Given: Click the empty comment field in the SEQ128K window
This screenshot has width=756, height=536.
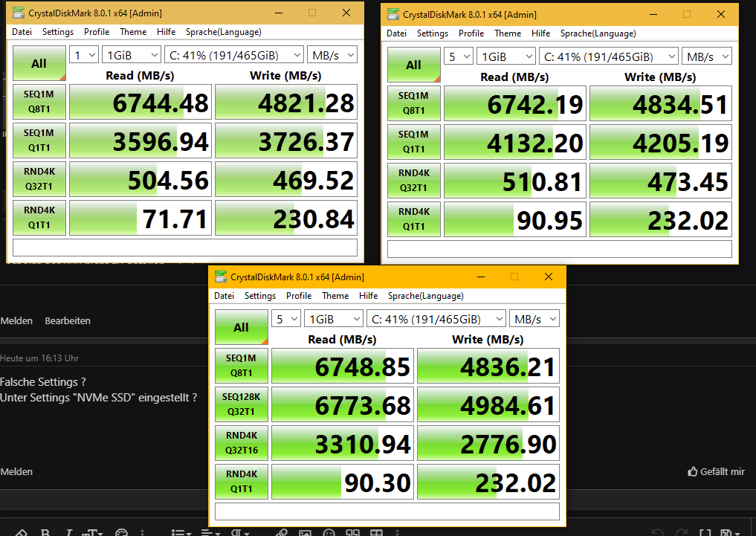Looking at the screenshot, I should click(387, 511).
